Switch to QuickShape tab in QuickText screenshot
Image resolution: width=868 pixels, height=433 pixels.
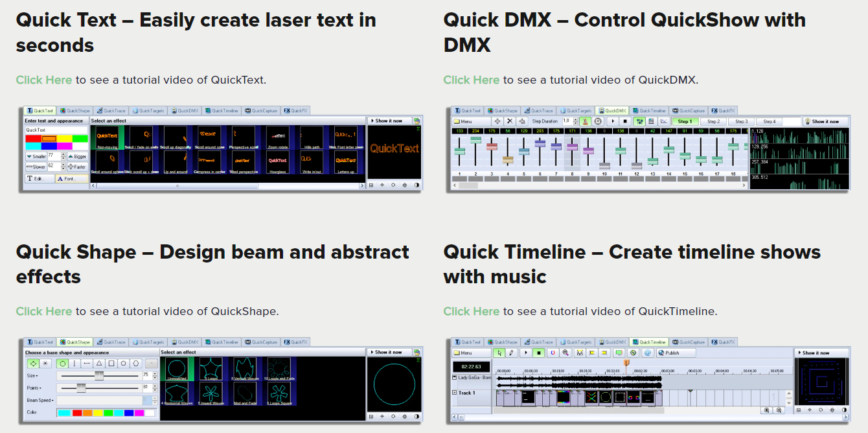(x=75, y=111)
